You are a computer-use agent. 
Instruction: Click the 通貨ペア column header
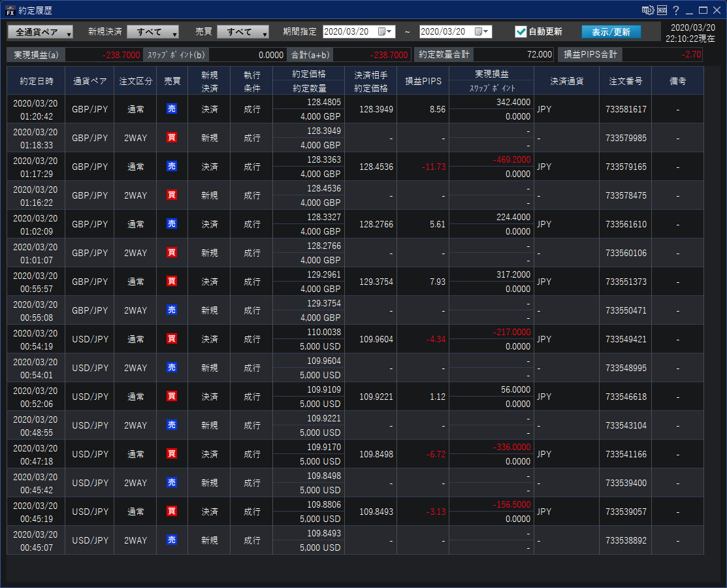coord(89,81)
